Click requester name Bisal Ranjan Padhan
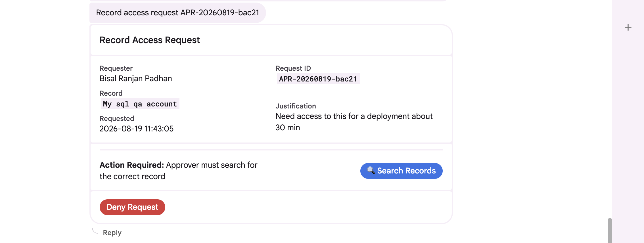Image resolution: width=644 pixels, height=243 pixels. pyautogui.click(x=136, y=78)
